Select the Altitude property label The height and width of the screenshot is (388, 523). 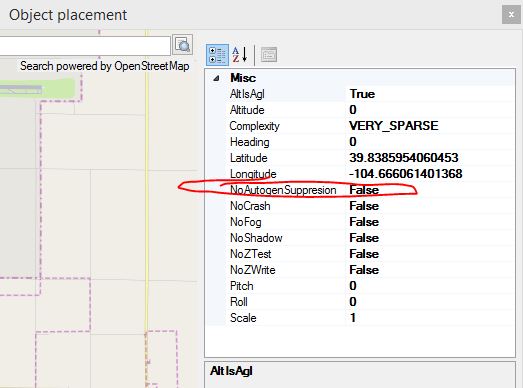[x=247, y=110]
